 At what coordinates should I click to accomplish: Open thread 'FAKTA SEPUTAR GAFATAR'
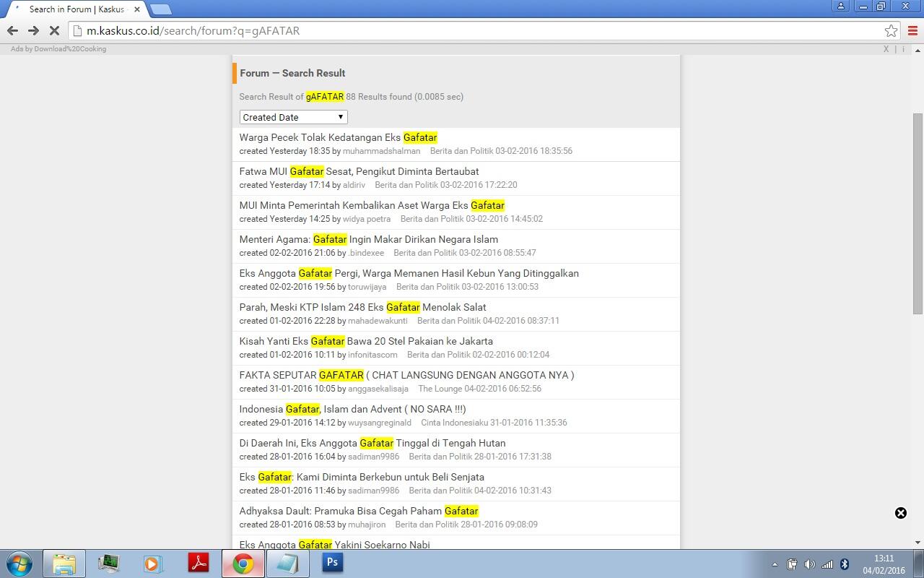(x=407, y=375)
